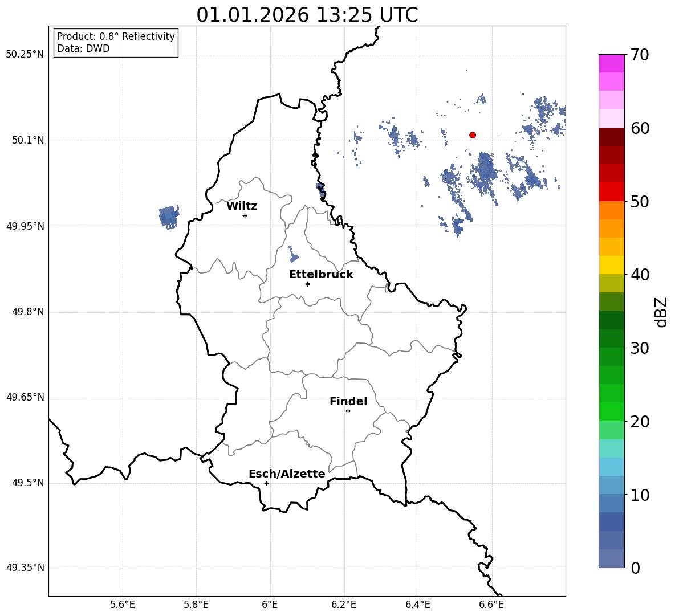
Task: Click the radar echo patch west of Wiltz
Action: click(x=169, y=217)
